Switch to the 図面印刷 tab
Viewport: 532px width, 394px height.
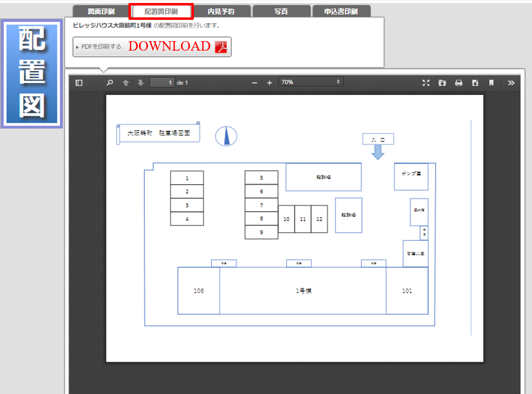click(x=101, y=11)
